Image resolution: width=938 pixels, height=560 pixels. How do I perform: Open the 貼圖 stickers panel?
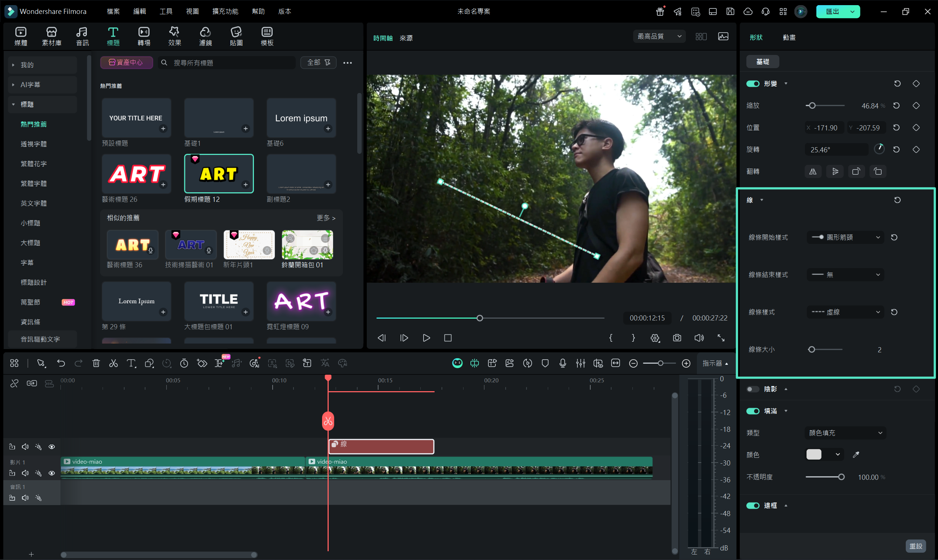236,36
